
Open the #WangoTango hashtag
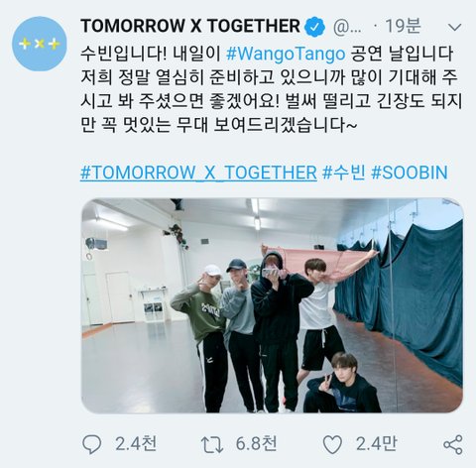click(x=286, y=54)
